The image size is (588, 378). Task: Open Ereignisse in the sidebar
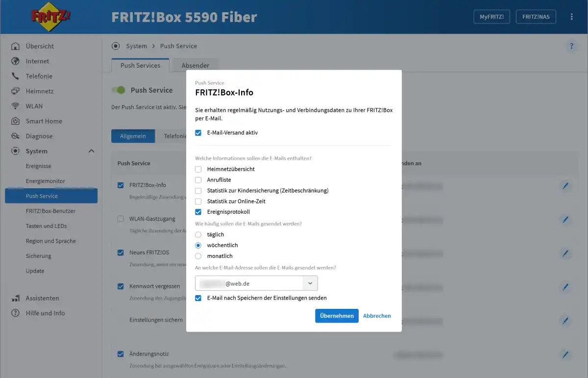(38, 166)
